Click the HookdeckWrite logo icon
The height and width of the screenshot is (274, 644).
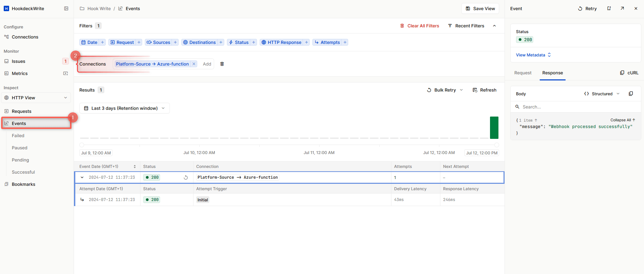tap(6, 8)
